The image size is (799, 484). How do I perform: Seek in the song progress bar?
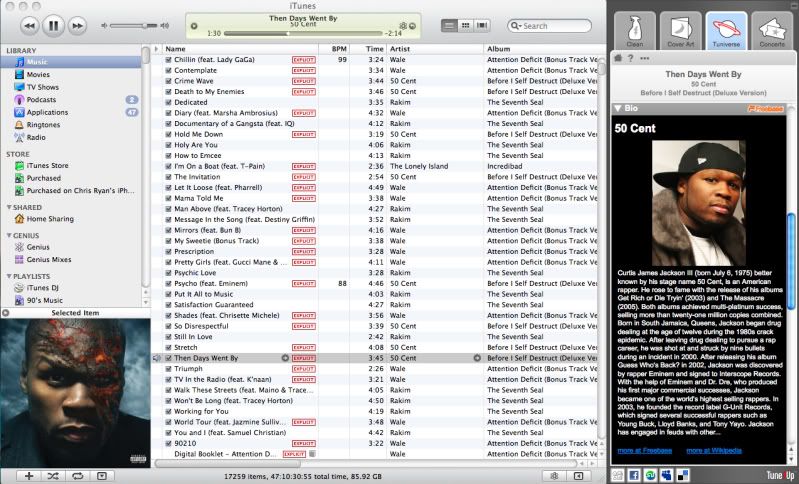coord(302,33)
